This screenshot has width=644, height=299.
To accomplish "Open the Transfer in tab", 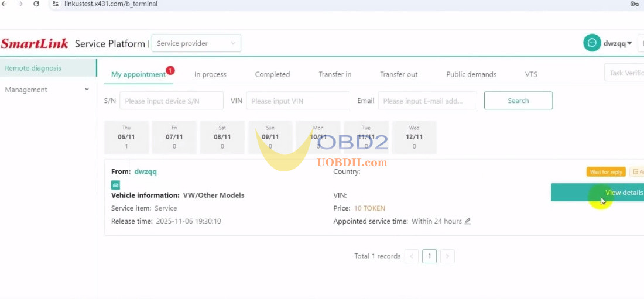I will [335, 74].
